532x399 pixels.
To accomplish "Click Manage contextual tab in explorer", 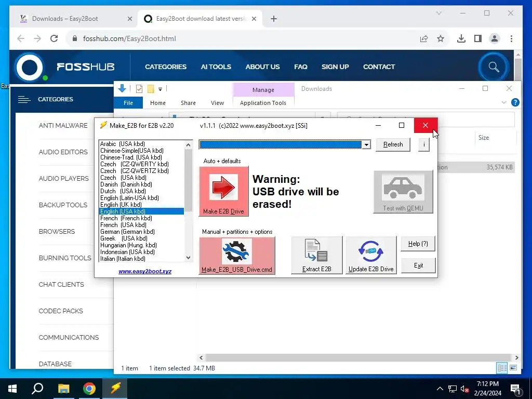I will pos(263,90).
